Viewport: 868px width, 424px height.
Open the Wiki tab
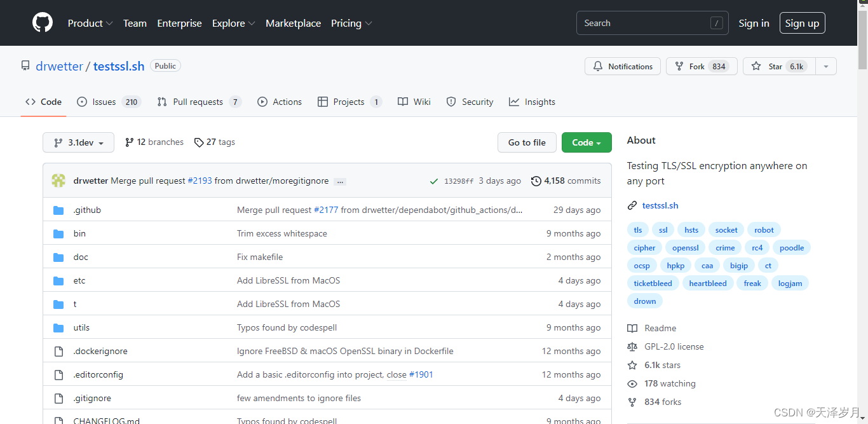[414, 102]
